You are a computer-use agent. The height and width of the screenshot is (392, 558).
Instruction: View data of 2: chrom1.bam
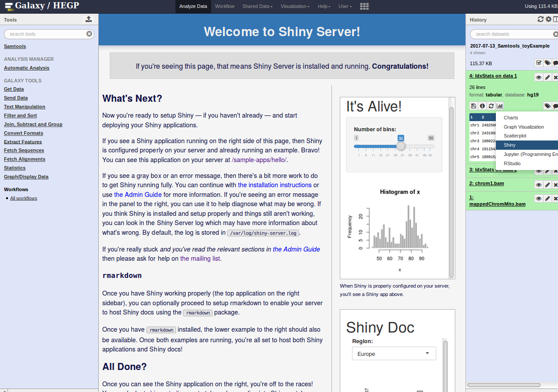point(539,185)
